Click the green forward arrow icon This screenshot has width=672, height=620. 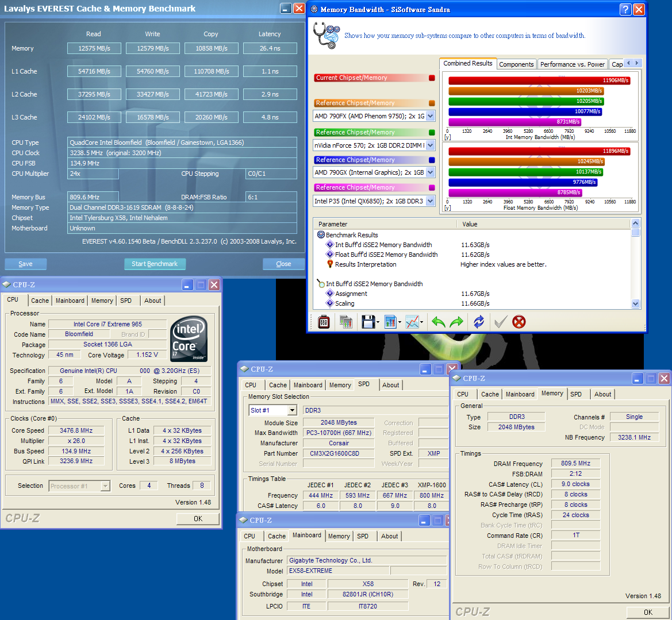tap(457, 322)
